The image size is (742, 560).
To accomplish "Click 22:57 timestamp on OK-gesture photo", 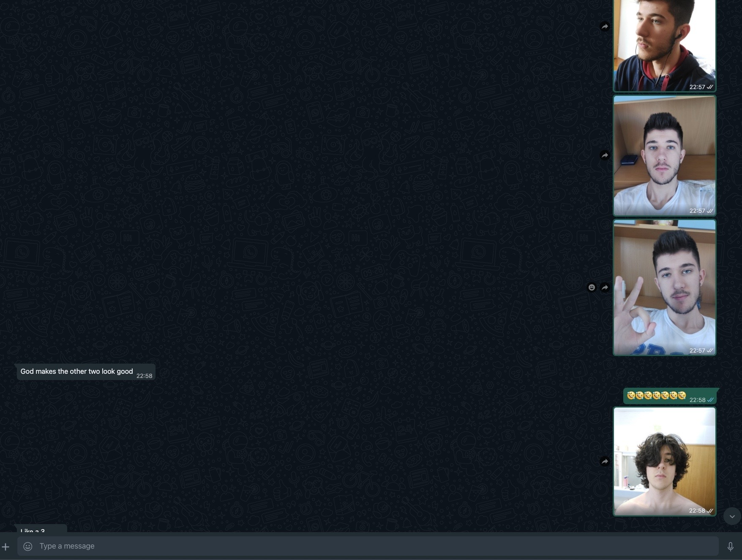I will click(x=697, y=351).
